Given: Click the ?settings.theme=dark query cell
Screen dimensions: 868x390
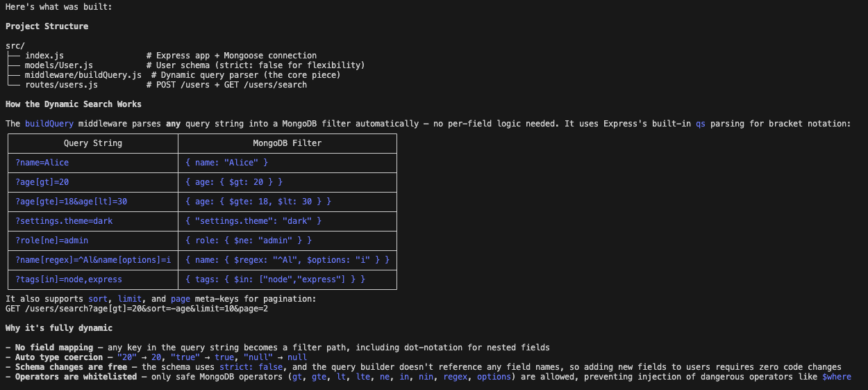Looking at the screenshot, I should tap(64, 221).
